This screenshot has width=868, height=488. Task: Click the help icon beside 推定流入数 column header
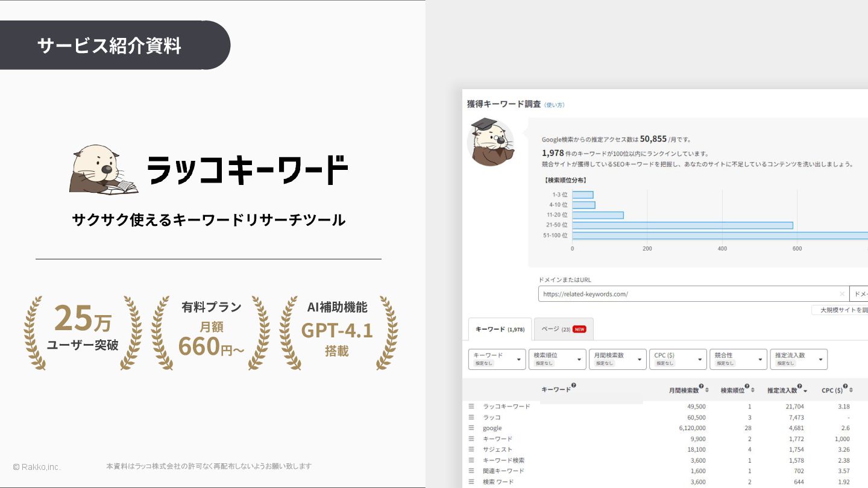(x=800, y=386)
